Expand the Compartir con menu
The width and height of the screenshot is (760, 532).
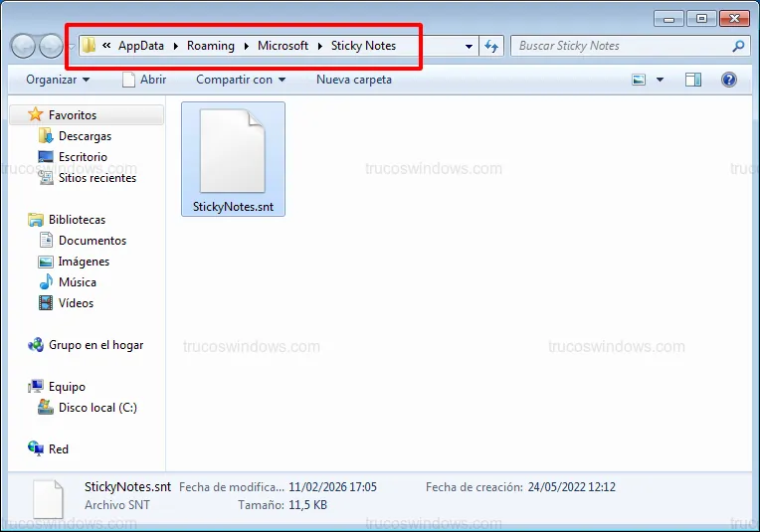(x=240, y=80)
